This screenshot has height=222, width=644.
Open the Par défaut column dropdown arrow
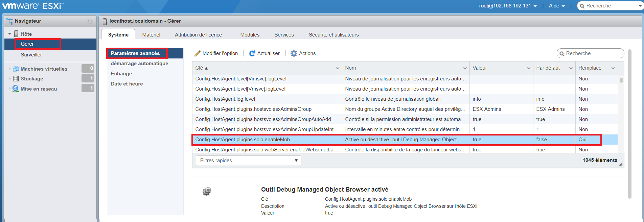pos(571,68)
